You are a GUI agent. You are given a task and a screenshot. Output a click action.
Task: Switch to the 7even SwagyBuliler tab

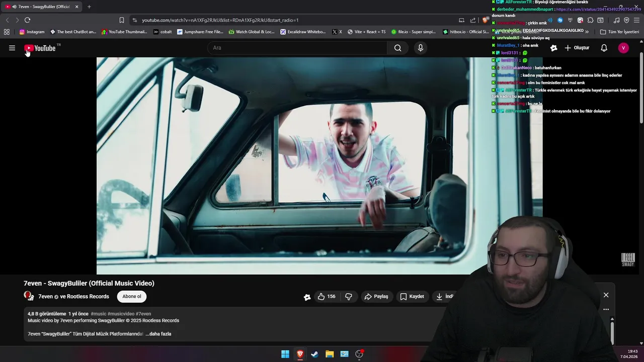(x=42, y=7)
